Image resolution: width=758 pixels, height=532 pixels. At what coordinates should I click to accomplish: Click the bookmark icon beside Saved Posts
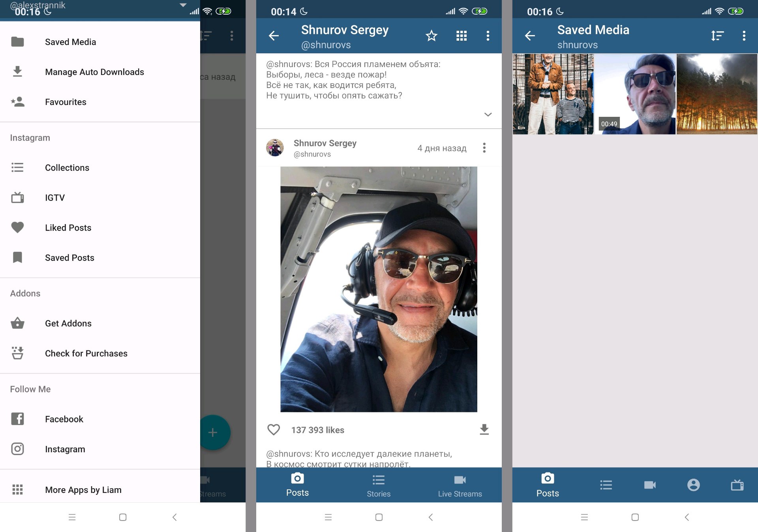pos(17,257)
